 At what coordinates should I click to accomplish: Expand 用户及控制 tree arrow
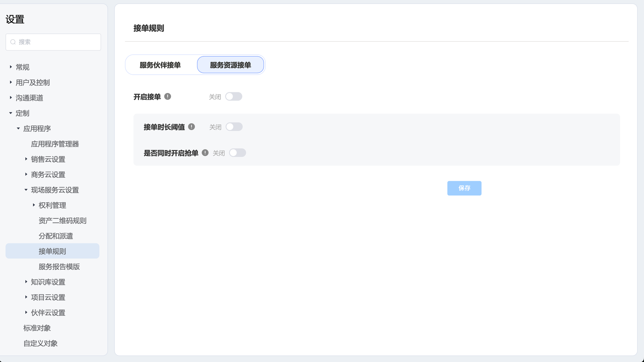coord(11,82)
